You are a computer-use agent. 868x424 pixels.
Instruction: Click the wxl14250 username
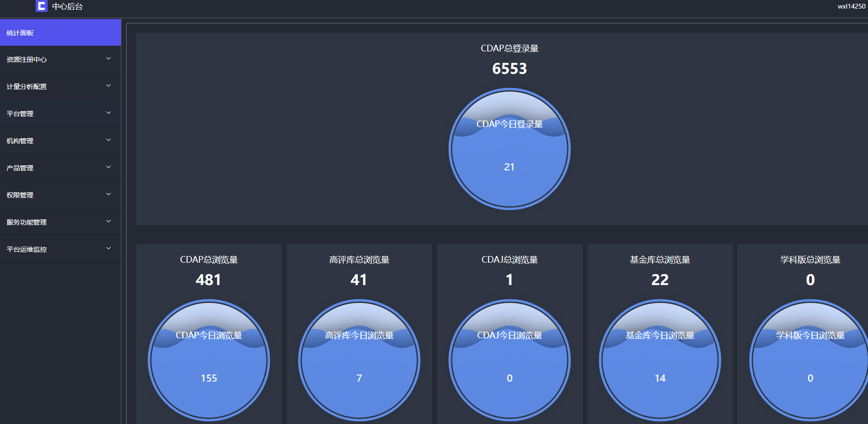851,6
